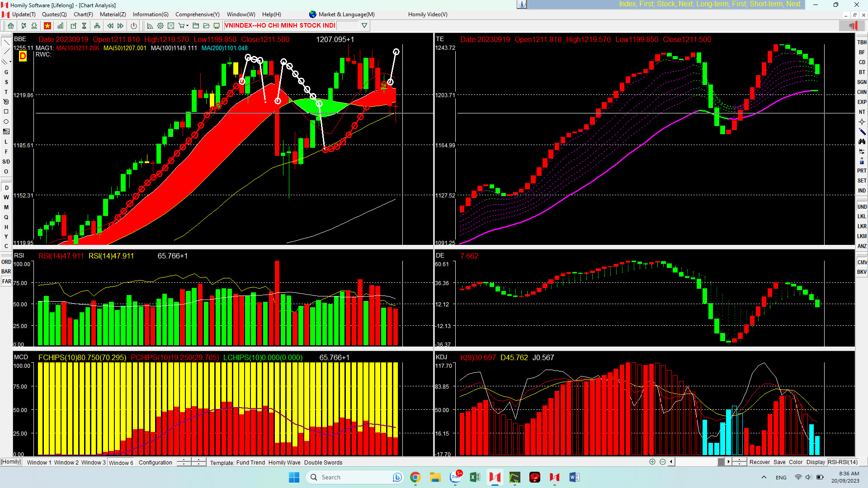Open the settings gear icon

point(160,26)
